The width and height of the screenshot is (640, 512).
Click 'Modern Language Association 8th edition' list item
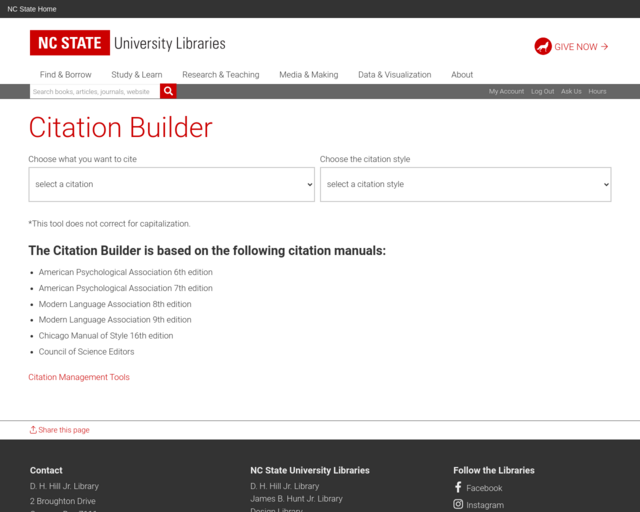point(115,304)
